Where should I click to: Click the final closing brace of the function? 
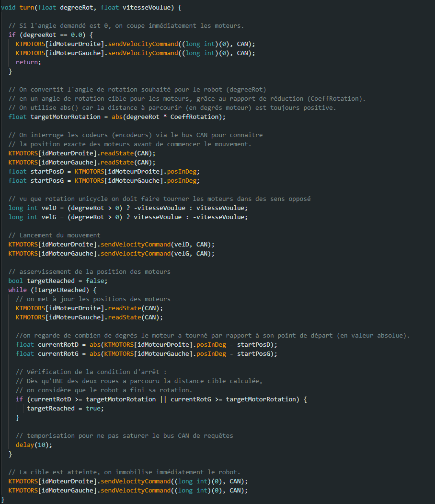pos(3,500)
